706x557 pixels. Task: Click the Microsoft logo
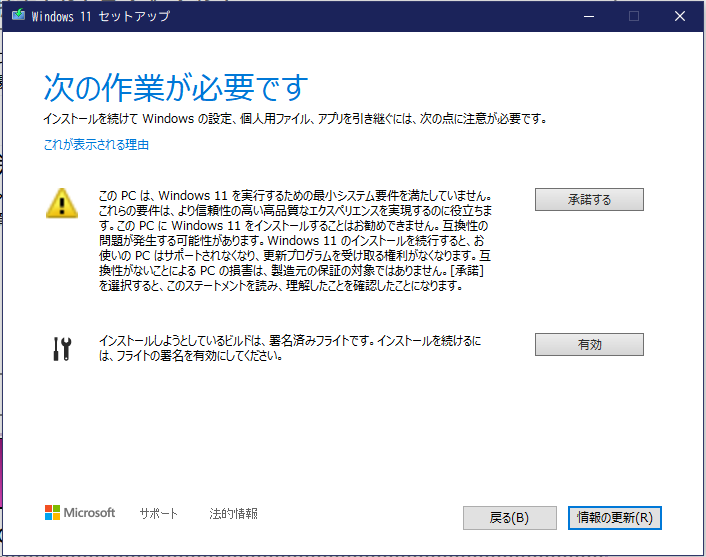click(80, 512)
